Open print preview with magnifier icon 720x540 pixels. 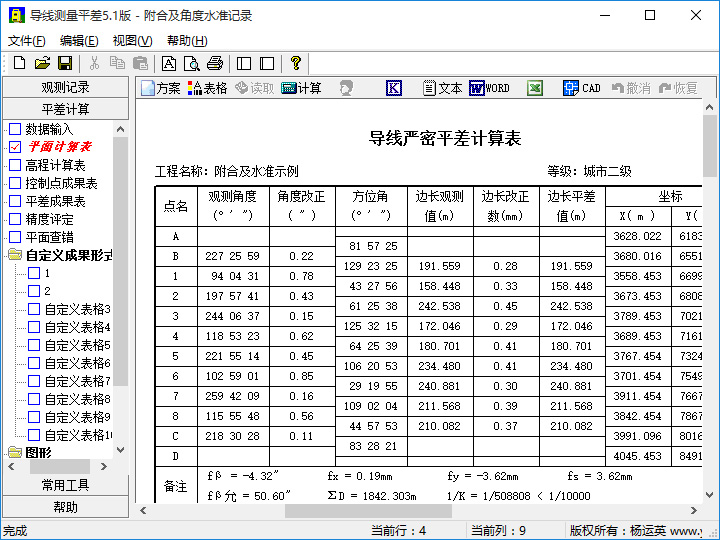point(190,63)
